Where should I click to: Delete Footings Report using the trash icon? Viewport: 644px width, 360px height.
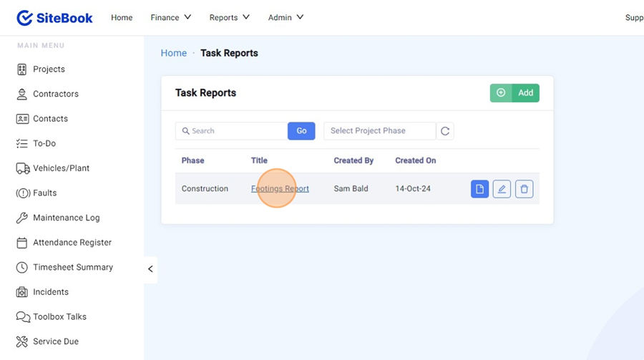click(x=524, y=189)
